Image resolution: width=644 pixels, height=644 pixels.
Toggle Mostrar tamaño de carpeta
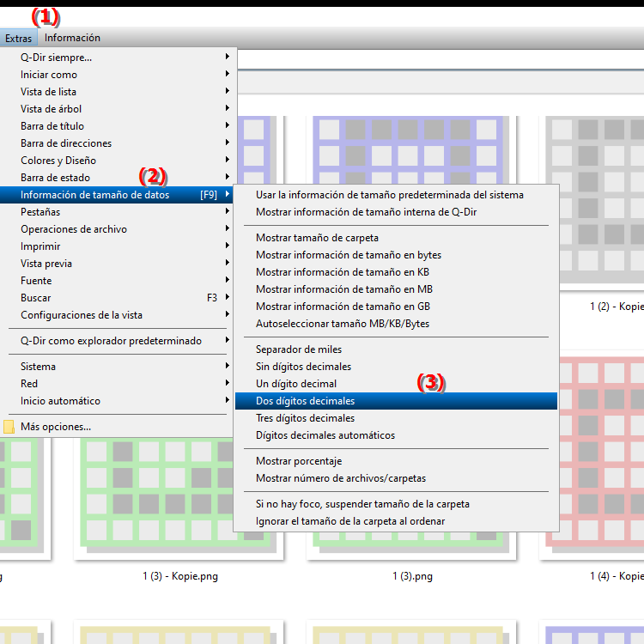tap(396, 238)
